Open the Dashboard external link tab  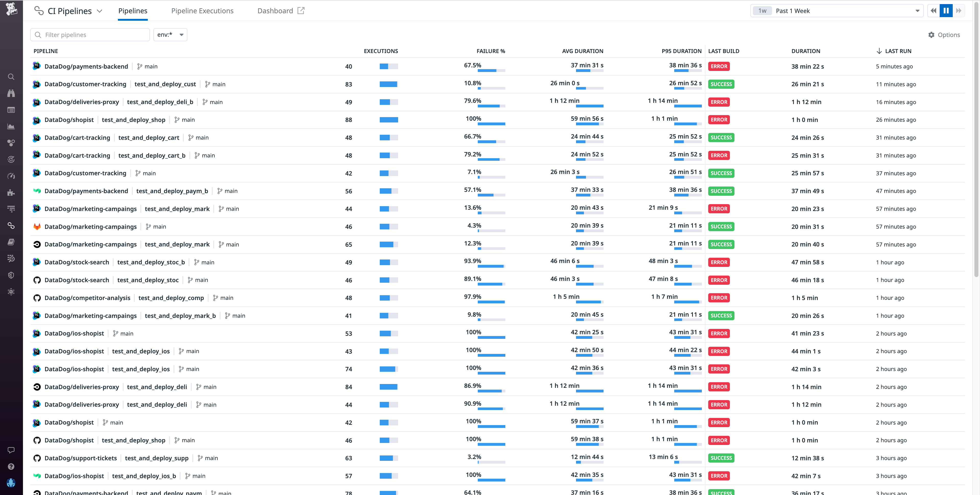[x=280, y=11]
